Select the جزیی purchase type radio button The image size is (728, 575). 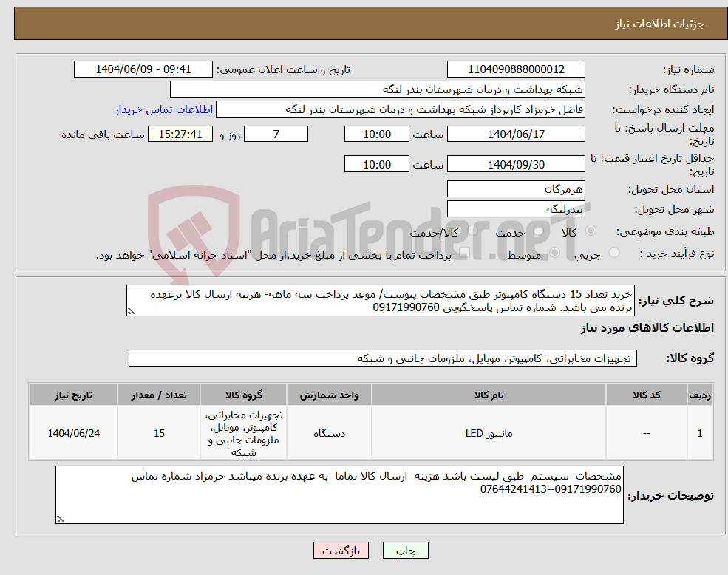pyautogui.click(x=613, y=251)
